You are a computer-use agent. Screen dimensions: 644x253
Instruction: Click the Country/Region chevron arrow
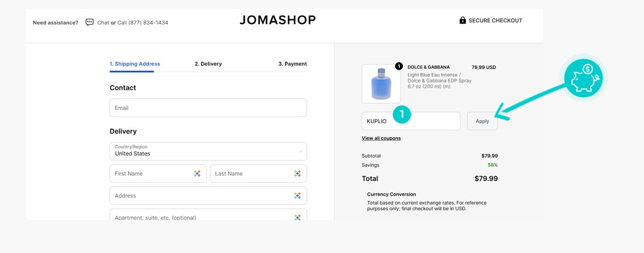[300, 152]
